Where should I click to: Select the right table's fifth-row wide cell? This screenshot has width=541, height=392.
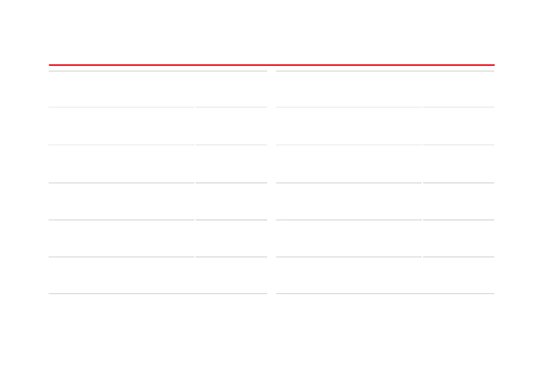point(349,238)
